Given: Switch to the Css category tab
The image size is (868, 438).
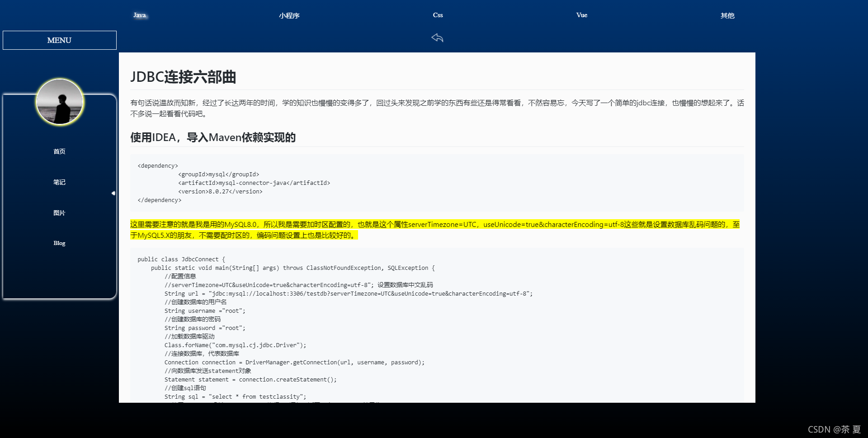Looking at the screenshot, I should (x=438, y=15).
